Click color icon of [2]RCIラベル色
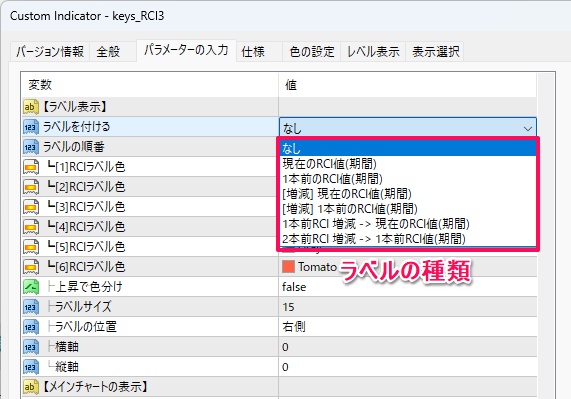This screenshot has width=571, height=399. (31, 187)
